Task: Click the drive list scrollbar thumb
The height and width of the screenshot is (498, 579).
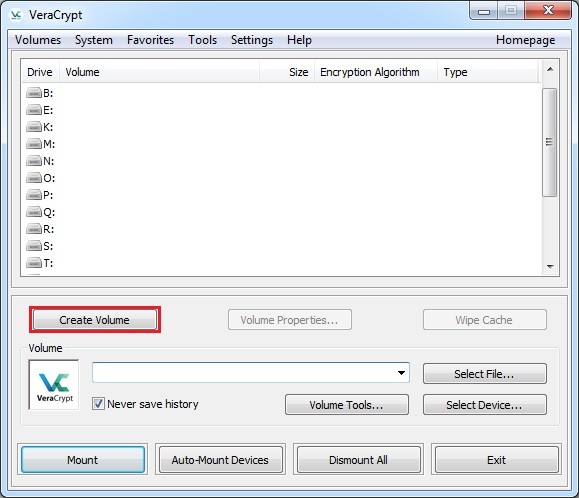Action: (x=549, y=142)
